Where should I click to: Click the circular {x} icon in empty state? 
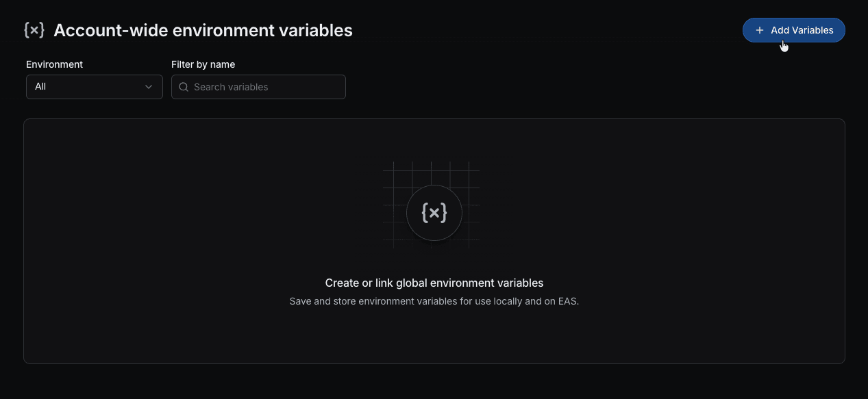434,213
